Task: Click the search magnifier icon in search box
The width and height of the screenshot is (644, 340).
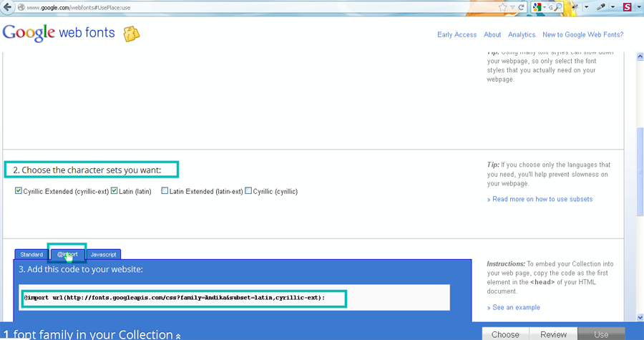Action: point(557,7)
